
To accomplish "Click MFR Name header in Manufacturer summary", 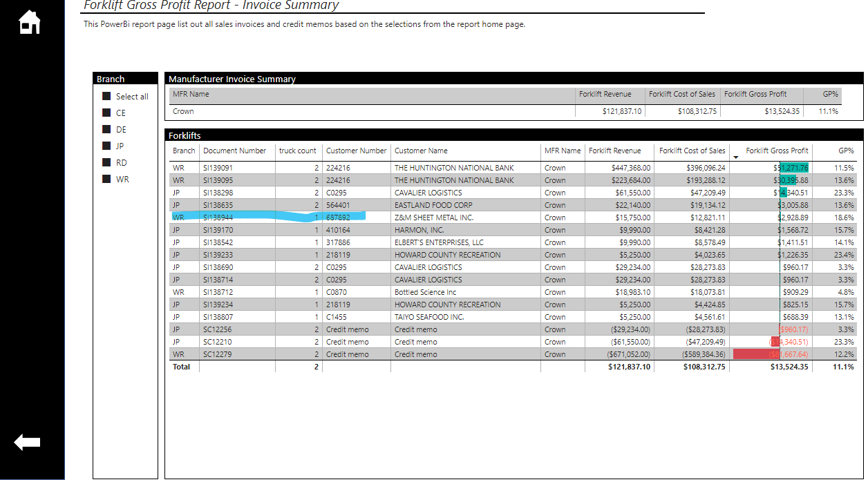I will [x=191, y=94].
